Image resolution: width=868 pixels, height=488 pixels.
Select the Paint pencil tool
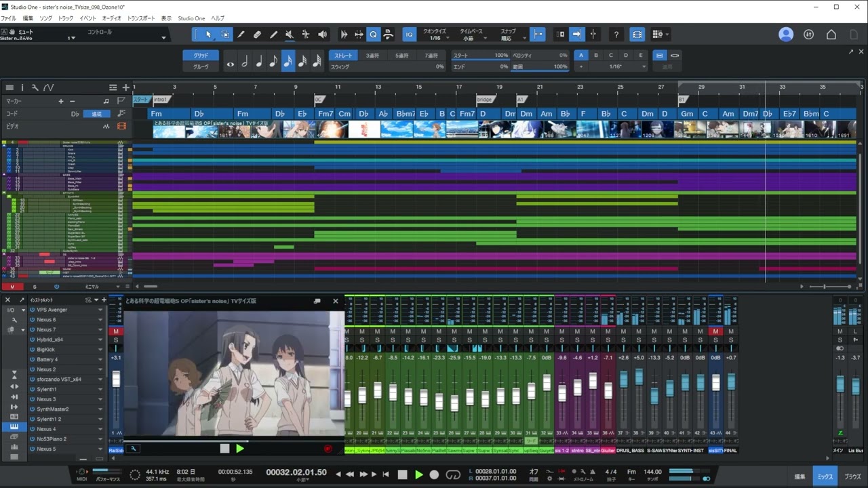pos(273,35)
